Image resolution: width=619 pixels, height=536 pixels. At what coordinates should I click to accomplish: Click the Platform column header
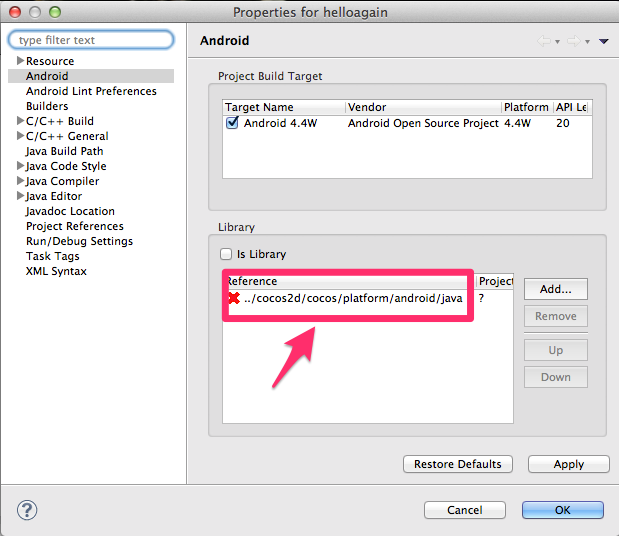click(527, 107)
